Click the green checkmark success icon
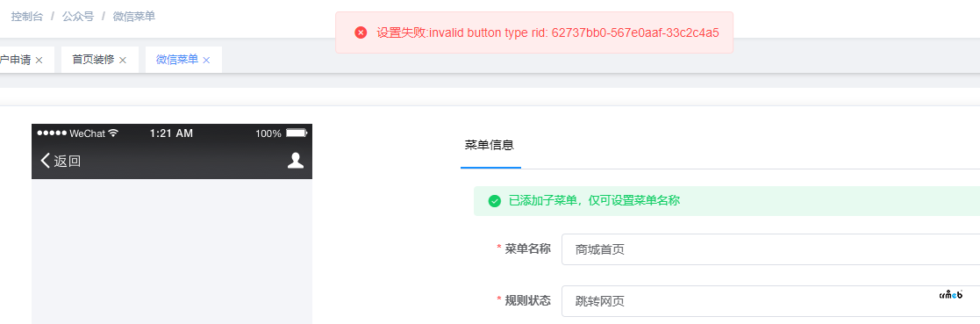 tap(494, 201)
